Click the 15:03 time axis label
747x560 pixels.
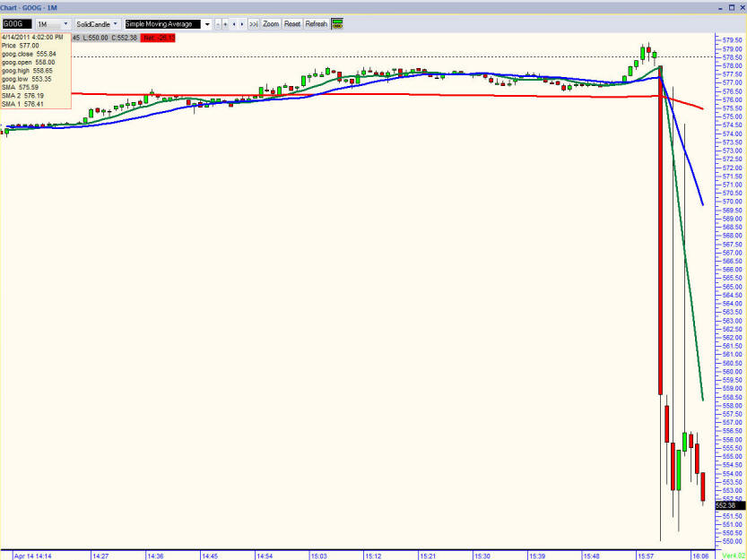pyautogui.click(x=318, y=556)
